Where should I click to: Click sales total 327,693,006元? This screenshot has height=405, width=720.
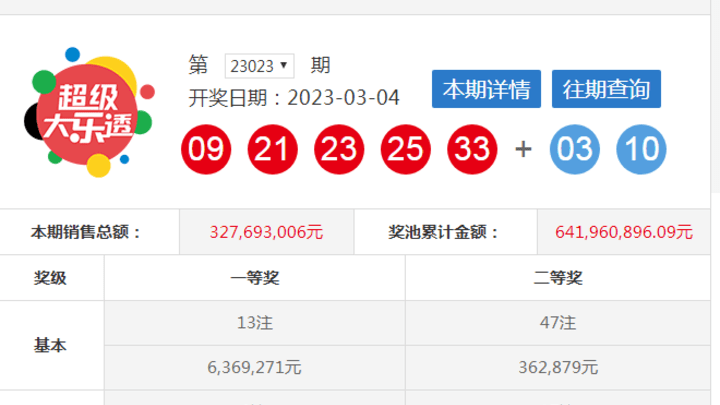(266, 232)
